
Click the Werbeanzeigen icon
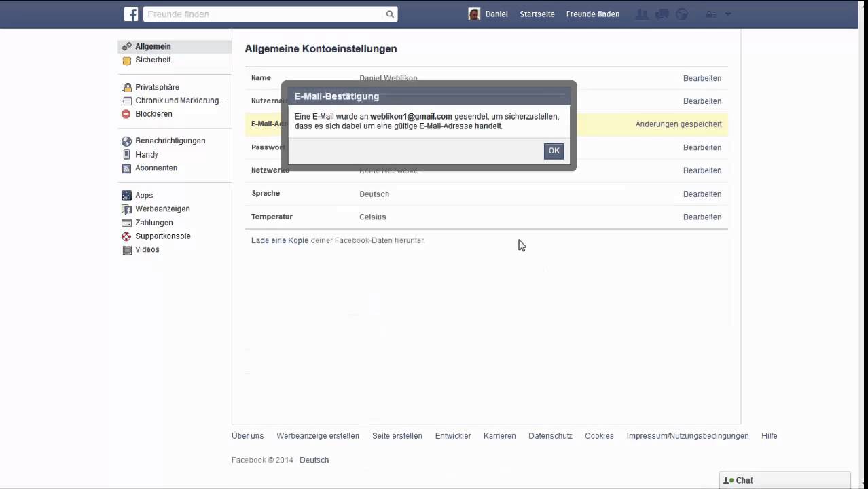point(126,209)
